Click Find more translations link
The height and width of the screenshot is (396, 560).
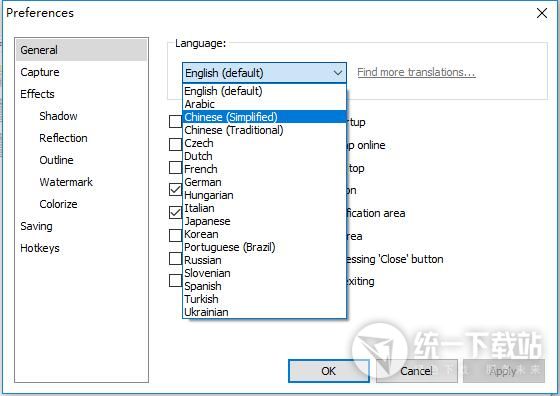(x=416, y=72)
